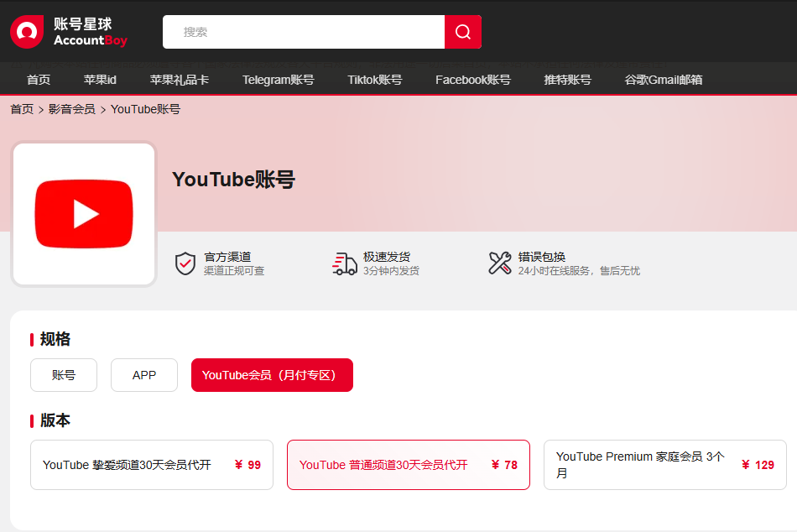Image resolution: width=797 pixels, height=532 pixels.
Task: Click the 推特账号 nav item
Action: click(x=567, y=80)
